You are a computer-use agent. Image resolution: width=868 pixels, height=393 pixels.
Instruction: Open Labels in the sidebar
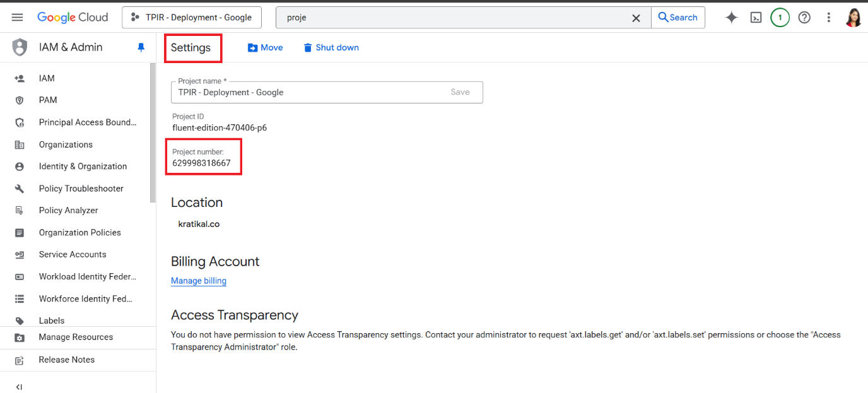tap(76, 320)
